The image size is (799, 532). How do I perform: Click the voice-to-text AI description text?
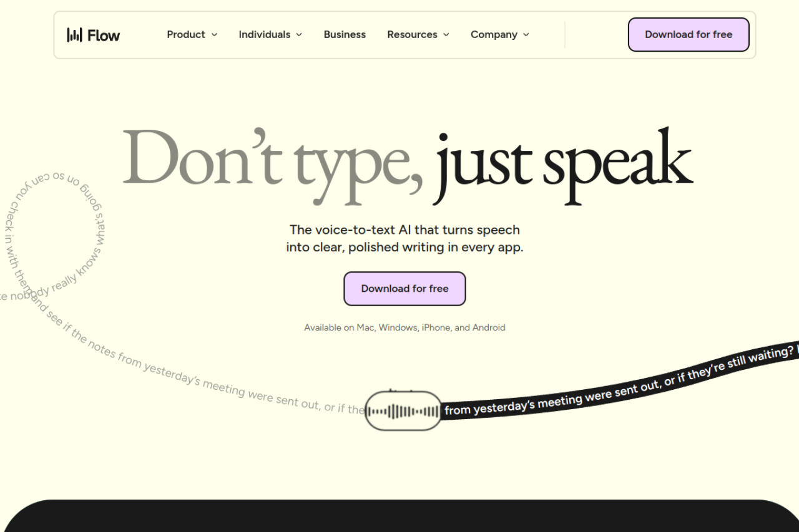coord(404,238)
